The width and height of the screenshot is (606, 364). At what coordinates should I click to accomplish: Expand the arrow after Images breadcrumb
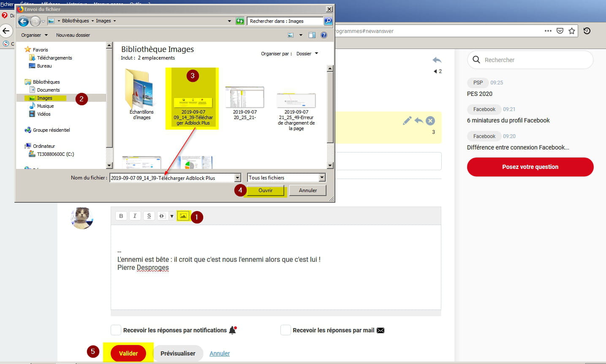(114, 21)
